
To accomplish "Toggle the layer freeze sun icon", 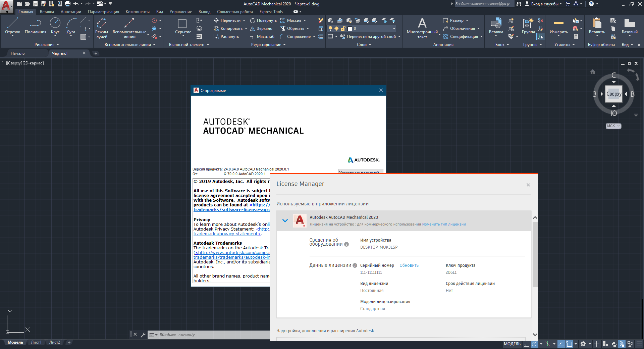I will point(337,29).
